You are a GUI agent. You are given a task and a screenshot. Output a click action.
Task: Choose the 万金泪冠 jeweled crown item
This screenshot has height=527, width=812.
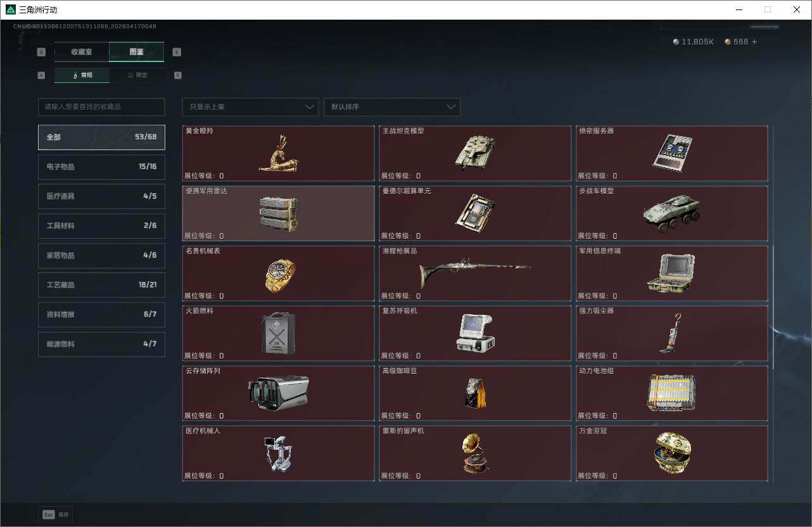coord(671,453)
